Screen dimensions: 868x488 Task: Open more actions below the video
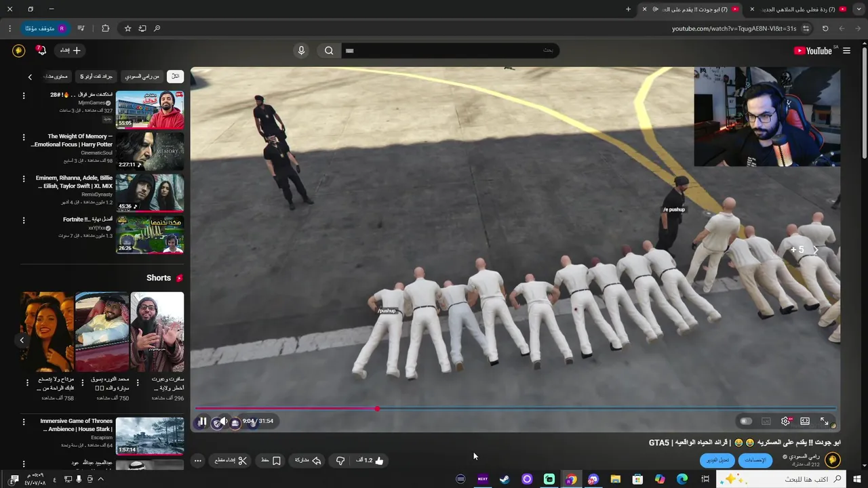pos(197,461)
